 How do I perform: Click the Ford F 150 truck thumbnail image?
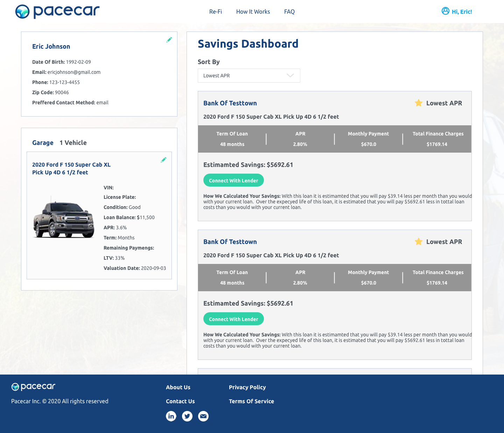point(64,218)
